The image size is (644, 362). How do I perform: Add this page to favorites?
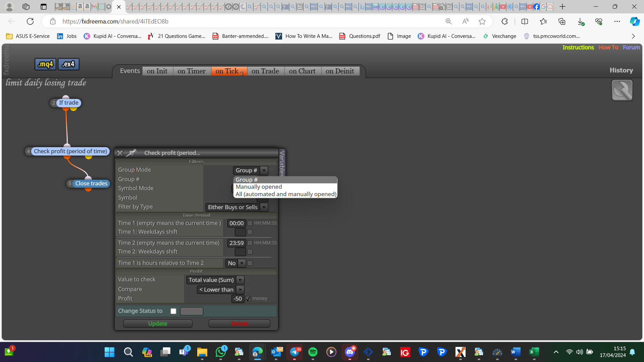tap(482, 21)
